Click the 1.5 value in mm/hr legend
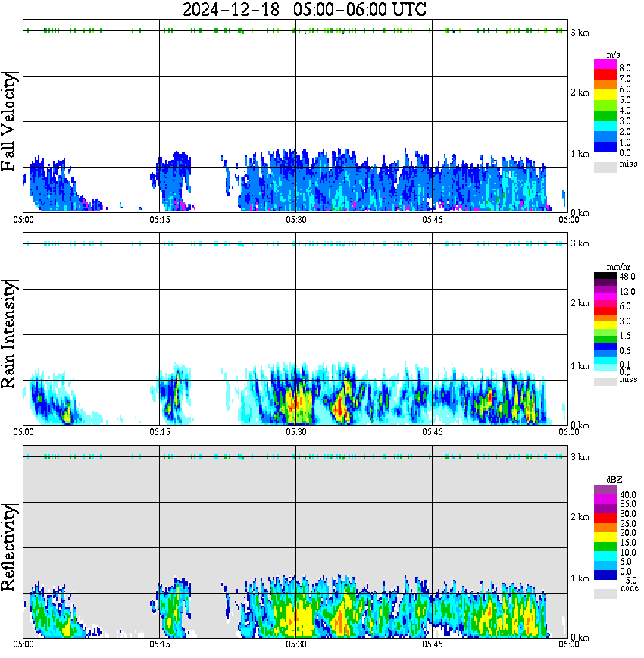This screenshot has width=644, height=658. [625, 335]
